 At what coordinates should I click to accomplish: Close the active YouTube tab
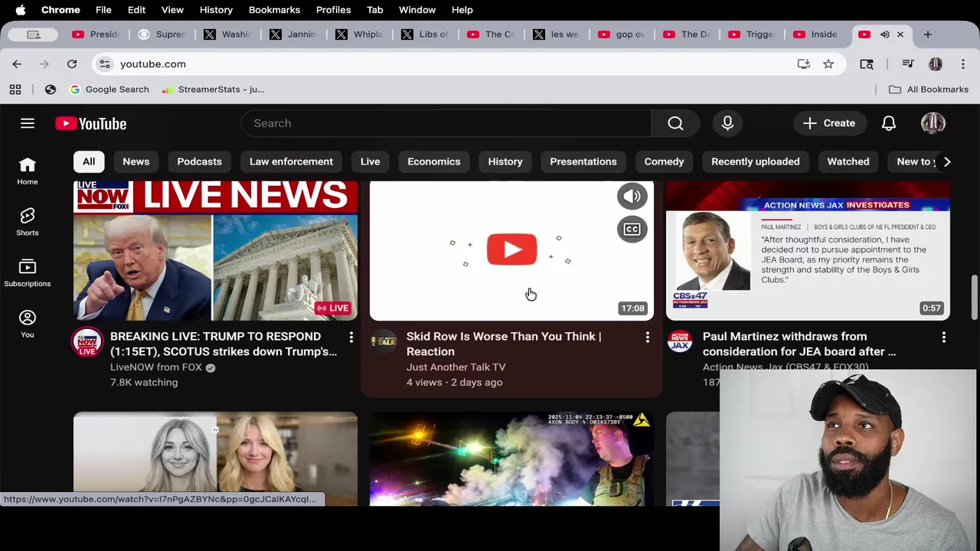click(x=900, y=34)
